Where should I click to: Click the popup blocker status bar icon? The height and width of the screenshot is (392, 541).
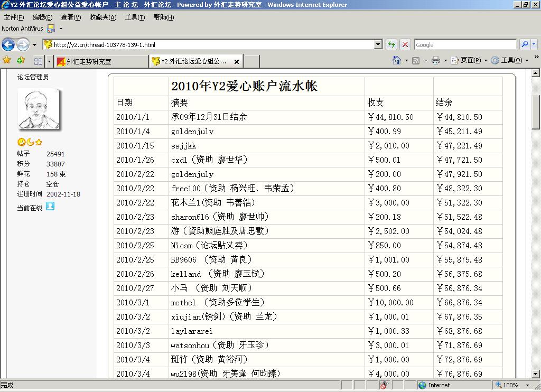click(x=384, y=385)
